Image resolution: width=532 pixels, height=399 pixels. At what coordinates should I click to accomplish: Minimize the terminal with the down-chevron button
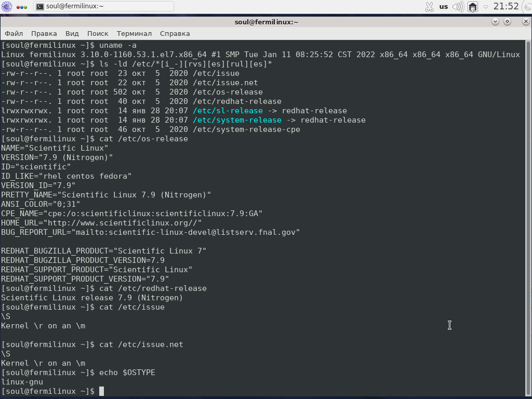(x=495, y=22)
